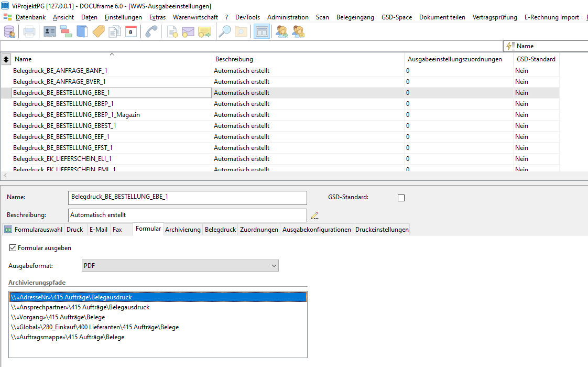Sort by the Beschreibung column header
588x367 pixels.
tap(308, 59)
